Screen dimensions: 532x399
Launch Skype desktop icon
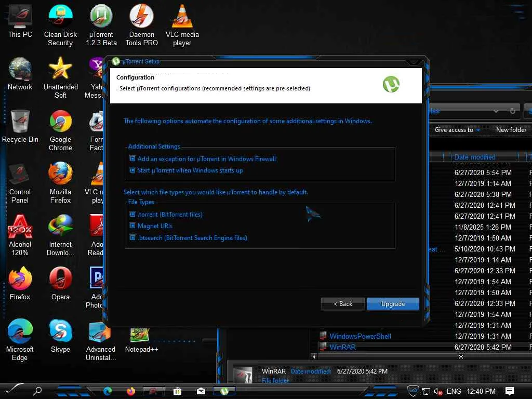coord(60,336)
